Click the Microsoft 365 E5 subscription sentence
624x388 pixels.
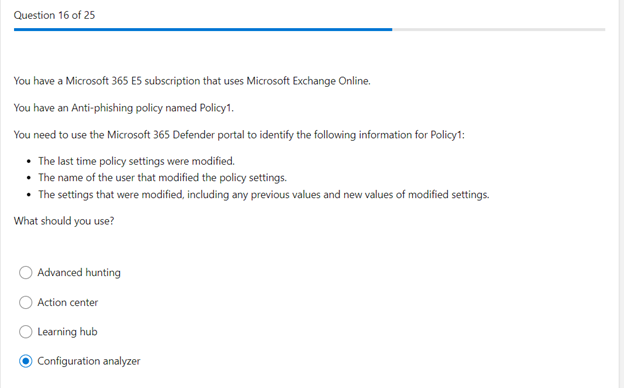click(x=192, y=81)
